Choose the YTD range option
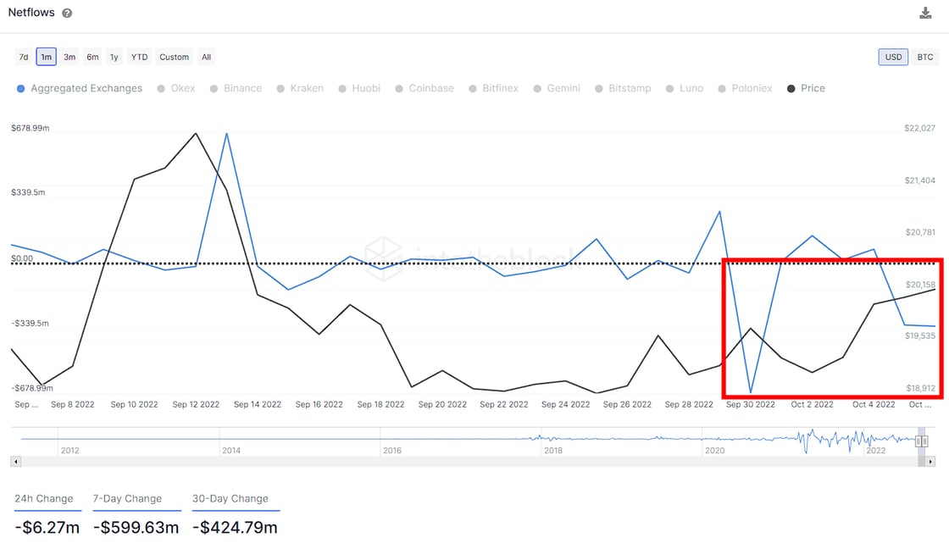The width and height of the screenshot is (949, 560). coord(139,57)
